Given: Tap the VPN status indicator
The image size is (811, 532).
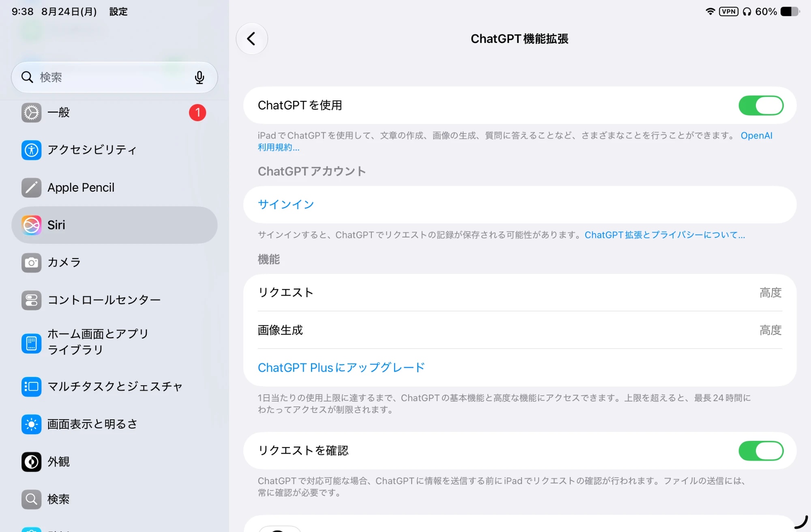Looking at the screenshot, I should point(729,11).
